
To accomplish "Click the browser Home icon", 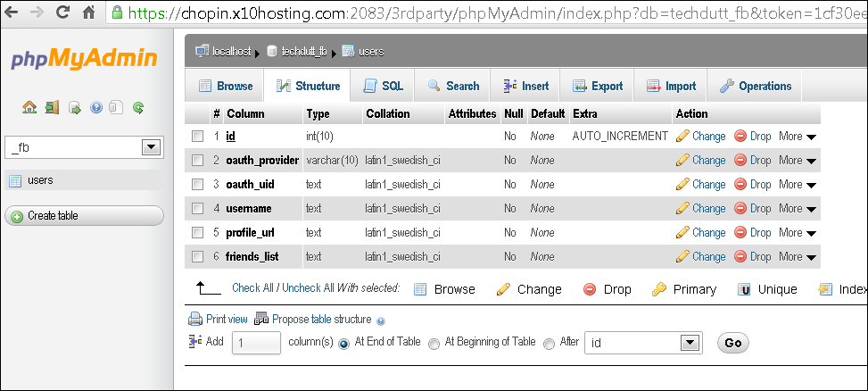I will pyautogui.click(x=88, y=12).
